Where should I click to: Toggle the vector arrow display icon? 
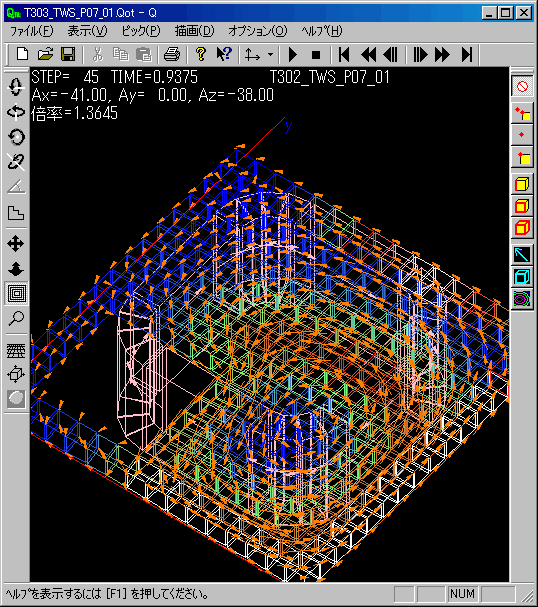point(522,255)
